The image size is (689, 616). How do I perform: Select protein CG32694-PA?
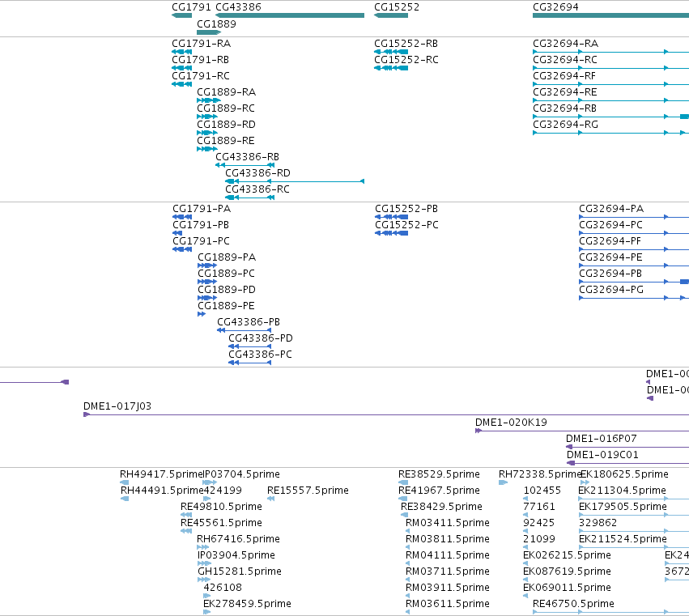coord(611,209)
